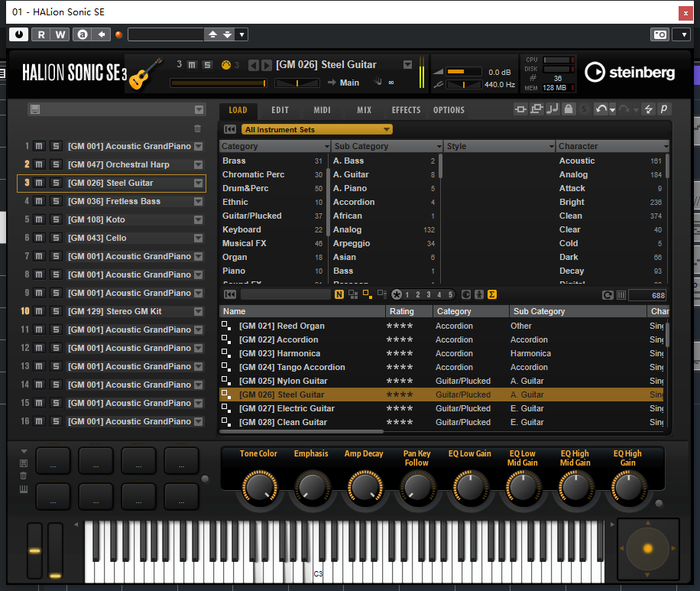Click the trash icon above slot list
The image size is (700, 591).
(x=198, y=128)
